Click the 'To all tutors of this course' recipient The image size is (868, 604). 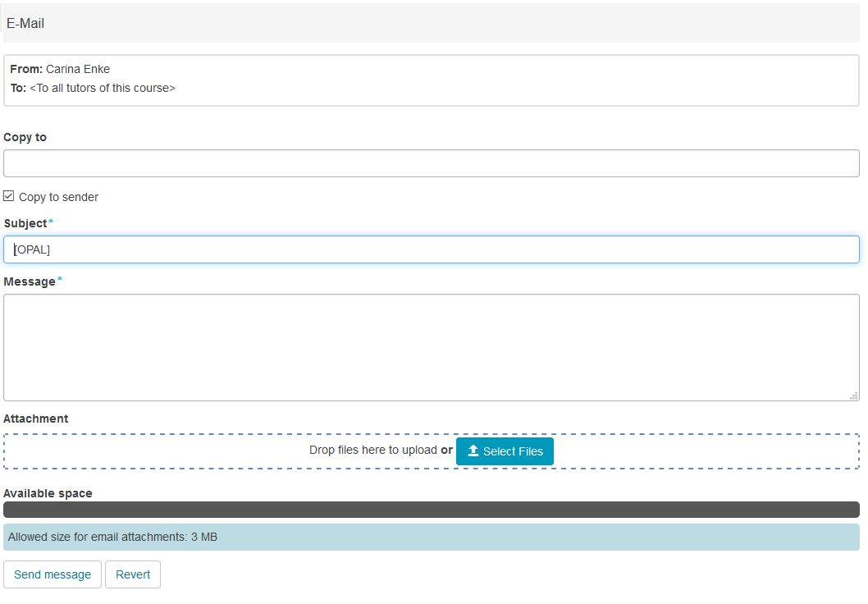coord(103,88)
